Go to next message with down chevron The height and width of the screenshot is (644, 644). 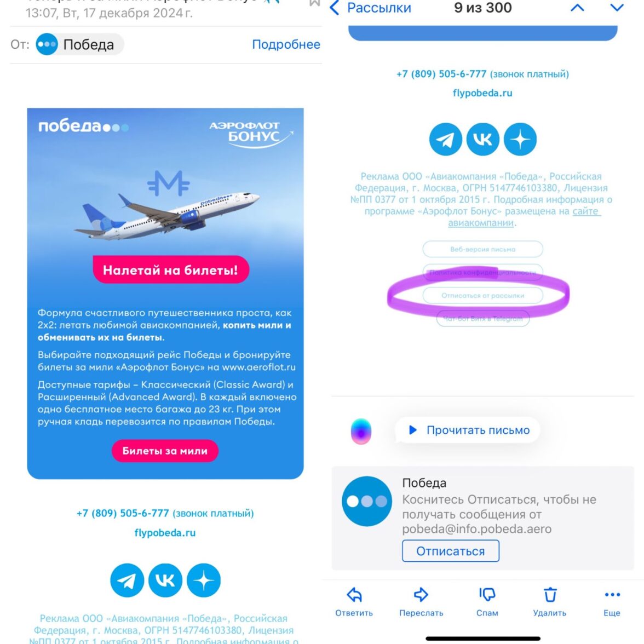pyautogui.click(x=617, y=8)
